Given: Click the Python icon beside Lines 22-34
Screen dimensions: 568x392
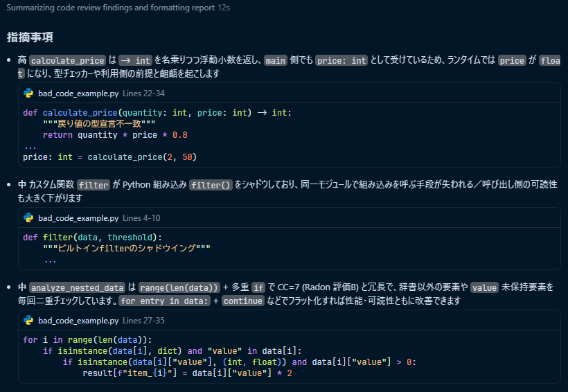Looking at the screenshot, I should [x=28, y=93].
